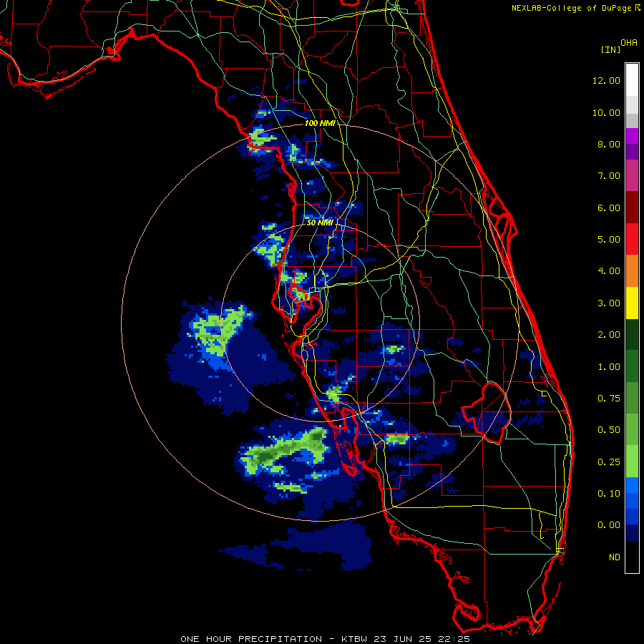Viewport: 644px width, 644px height.
Task: Pick the orange 4.00 color band
Action: tap(632, 271)
